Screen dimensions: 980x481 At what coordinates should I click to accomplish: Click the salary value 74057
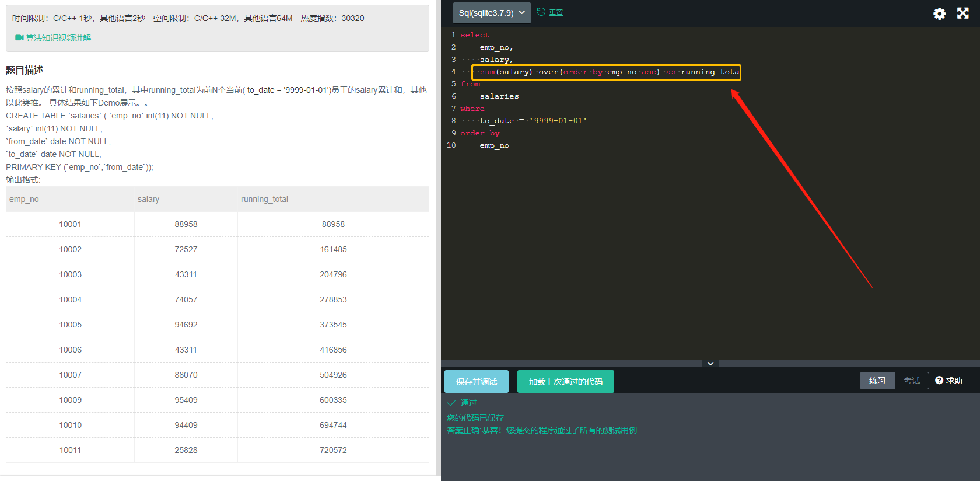(186, 299)
